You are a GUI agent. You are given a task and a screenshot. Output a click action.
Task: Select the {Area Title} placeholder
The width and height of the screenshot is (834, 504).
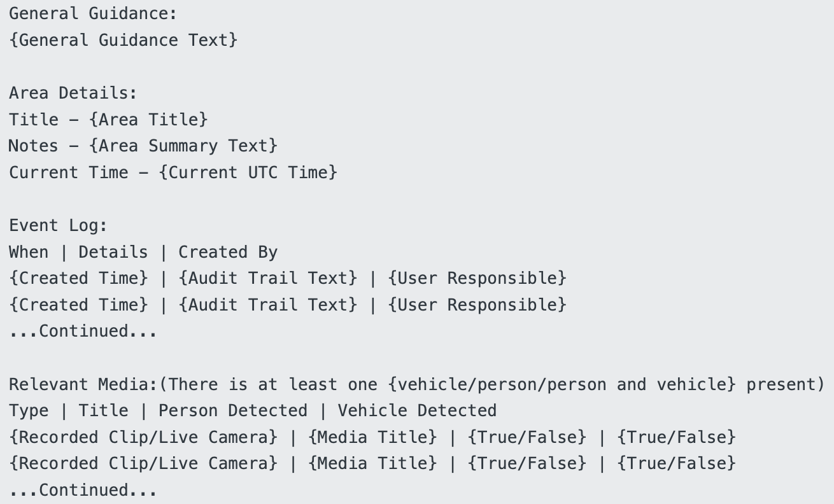(x=148, y=120)
